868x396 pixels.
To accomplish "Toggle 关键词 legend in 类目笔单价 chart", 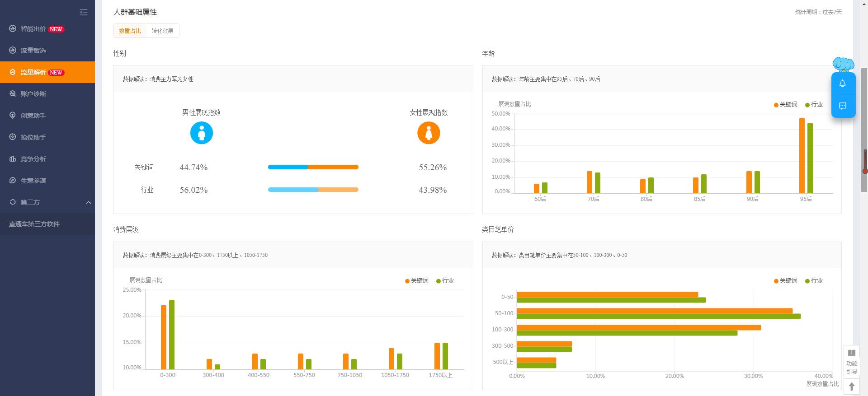I will coord(786,280).
